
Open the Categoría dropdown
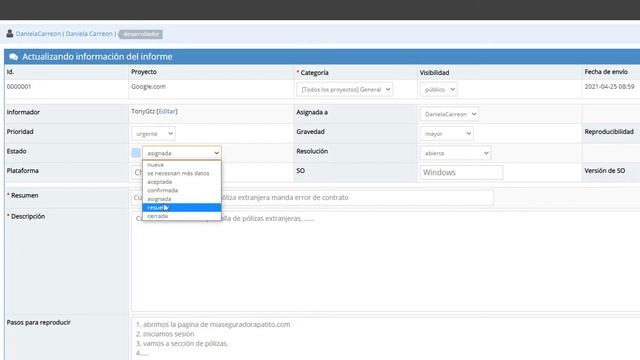(x=345, y=89)
